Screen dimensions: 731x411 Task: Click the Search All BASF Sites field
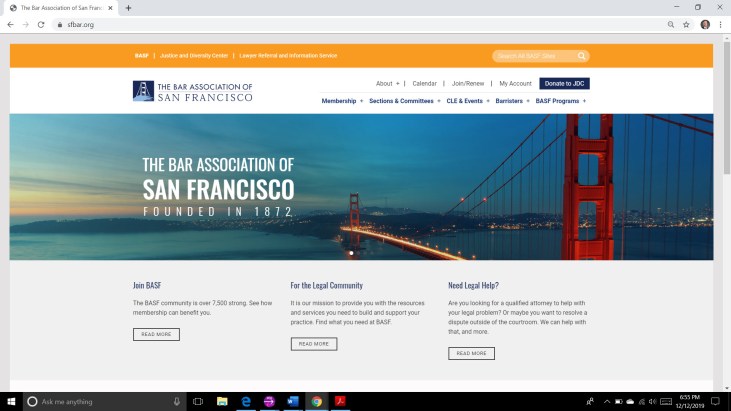pyautogui.click(x=533, y=56)
